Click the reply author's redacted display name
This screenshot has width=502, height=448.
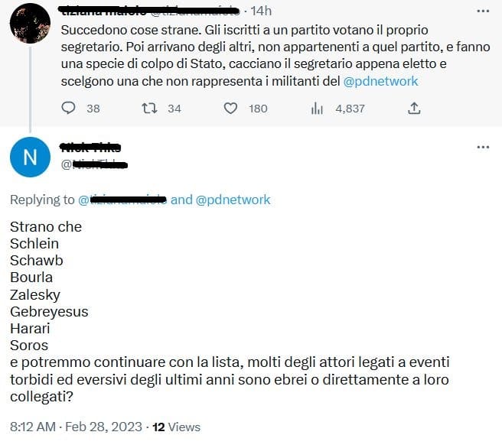click(x=90, y=147)
